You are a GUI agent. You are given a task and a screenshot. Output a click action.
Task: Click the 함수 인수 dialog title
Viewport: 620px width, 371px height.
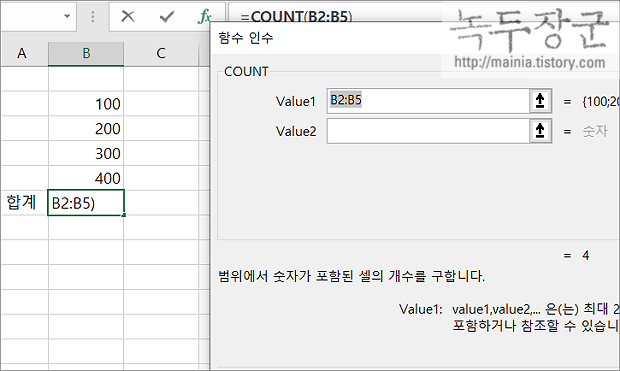click(x=246, y=38)
